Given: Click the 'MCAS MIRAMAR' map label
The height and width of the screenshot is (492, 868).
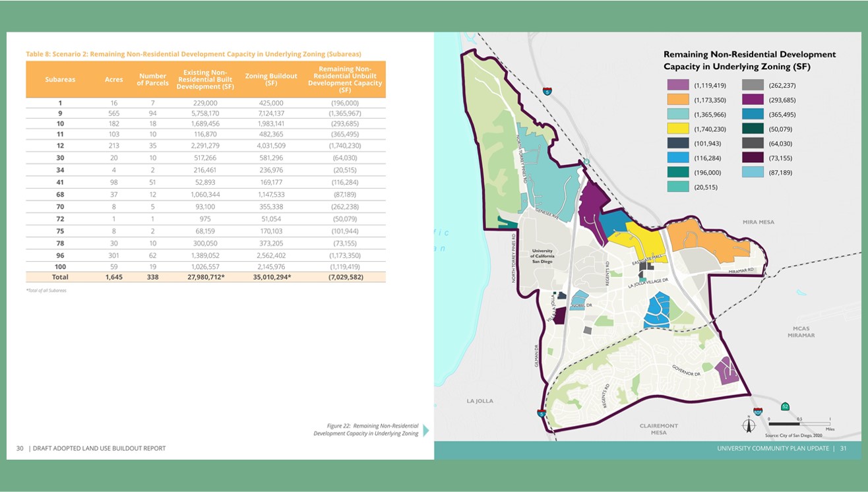Looking at the screenshot, I should (x=801, y=332).
